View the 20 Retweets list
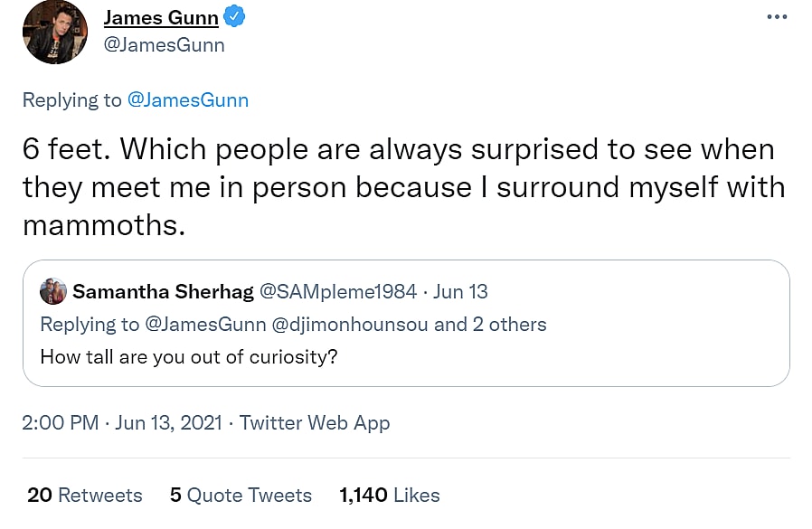Viewport: 812px width, 529px height. [84, 495]
